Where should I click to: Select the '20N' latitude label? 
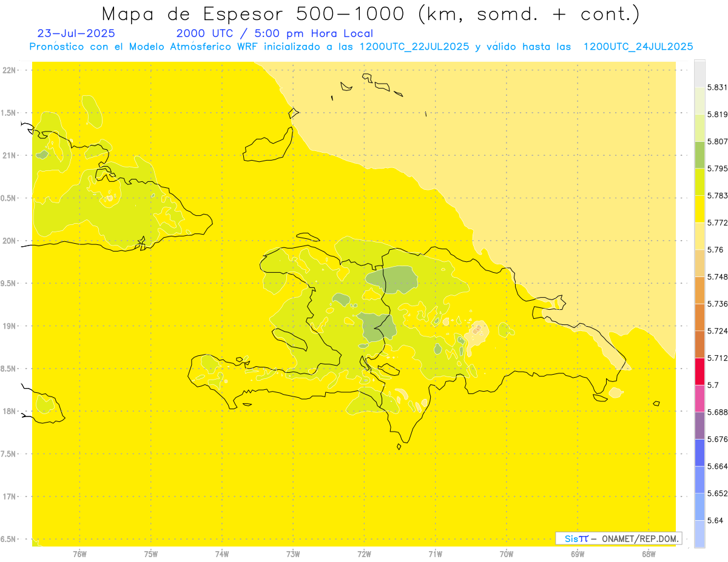point(9,241)
